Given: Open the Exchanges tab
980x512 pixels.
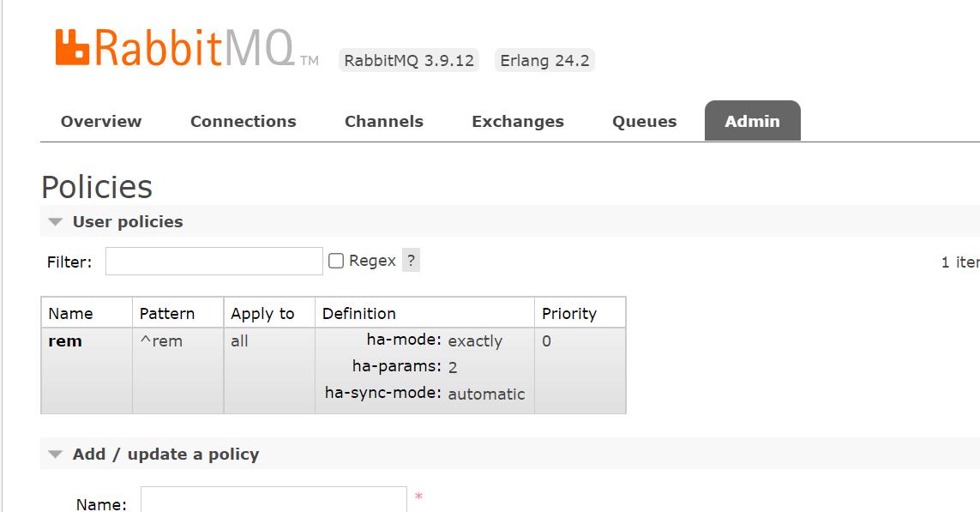Looking at the screenshot, I should (x=518, y=121).
